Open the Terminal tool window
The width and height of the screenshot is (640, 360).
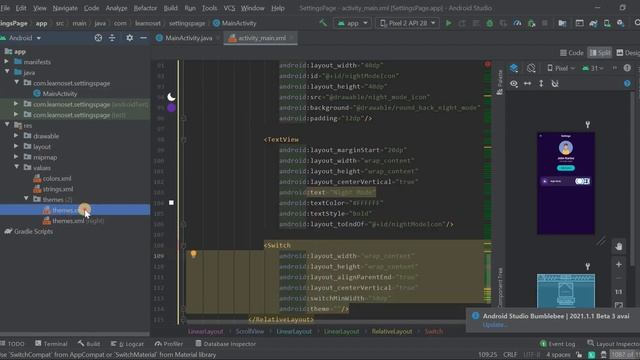51,344
